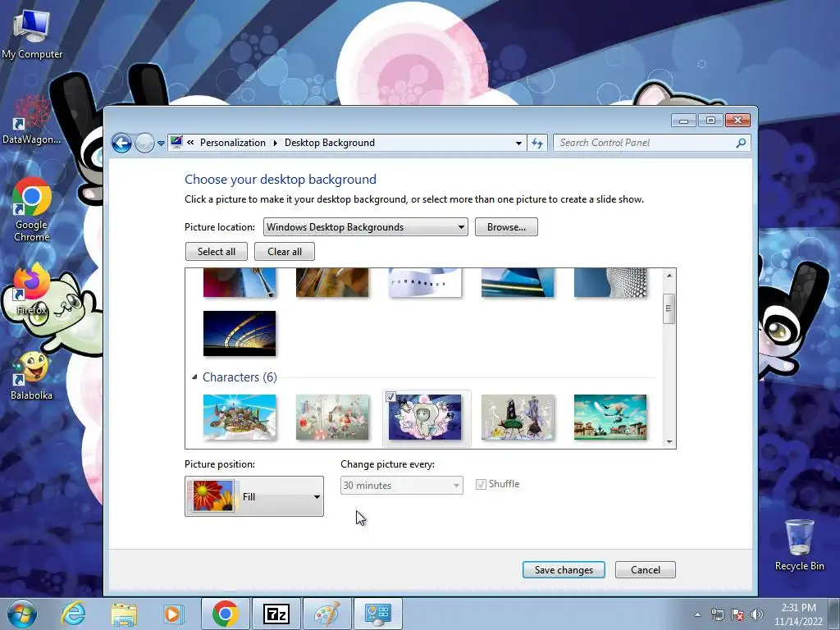
Task: Select the teal village flying character wallpaper
Action: click(x=610, y=417)
